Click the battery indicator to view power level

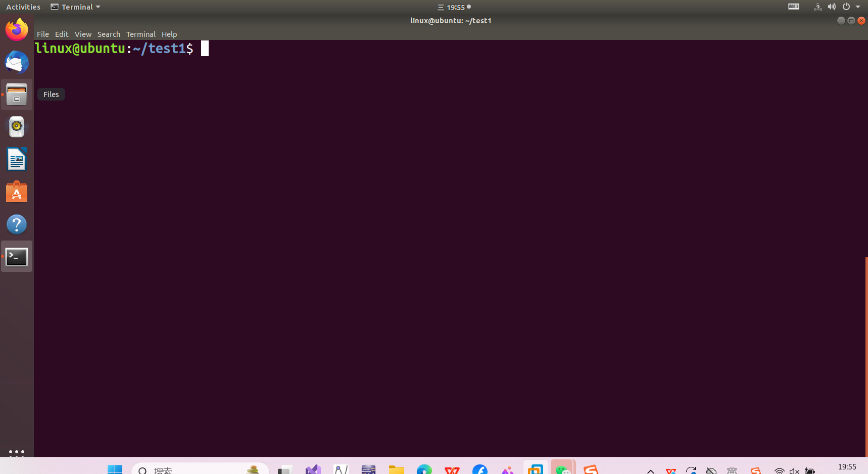[x=810, y=469]
